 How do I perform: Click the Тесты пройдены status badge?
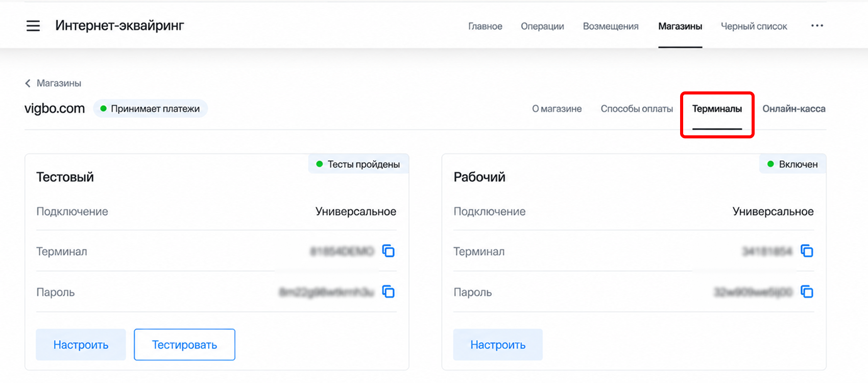tap(358, 164)
